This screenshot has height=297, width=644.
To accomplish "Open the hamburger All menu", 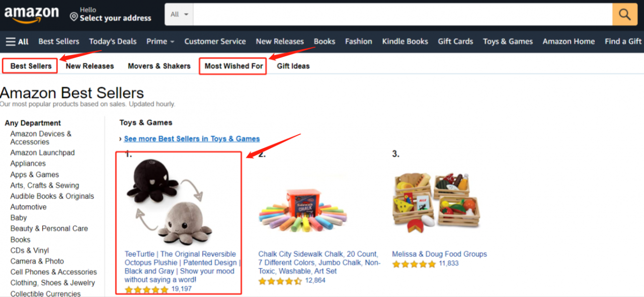I will (17, 41).
